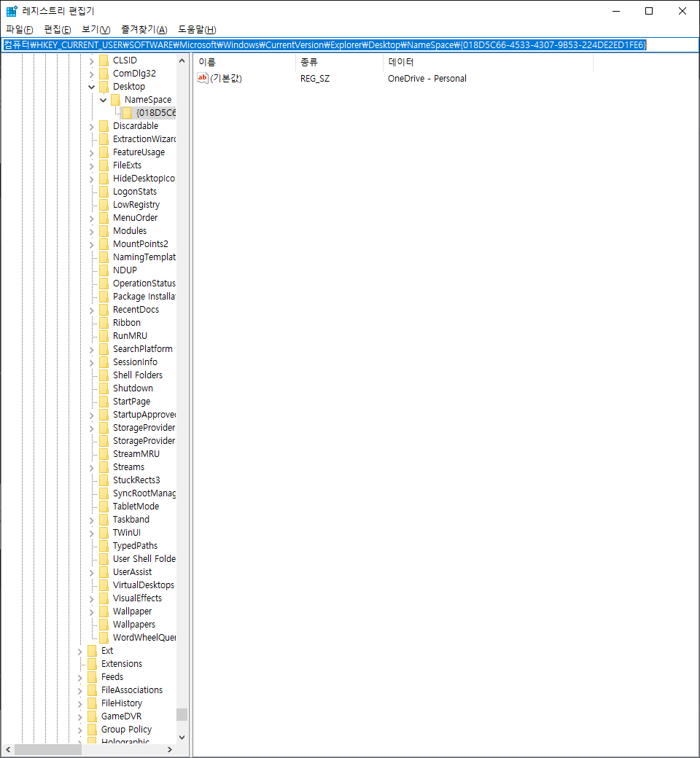Click the registry path address bar

350,45
